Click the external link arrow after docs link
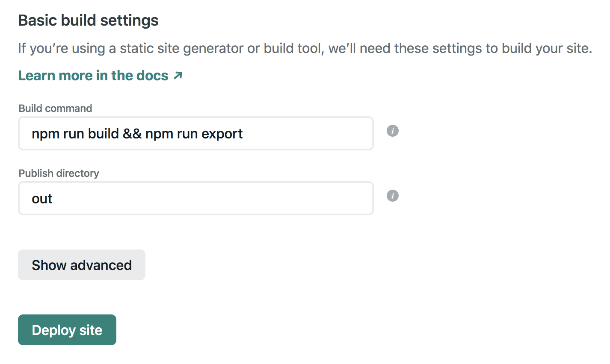This screenshot has height=364, width=610. pyautogui.click(x=178, y=75)
